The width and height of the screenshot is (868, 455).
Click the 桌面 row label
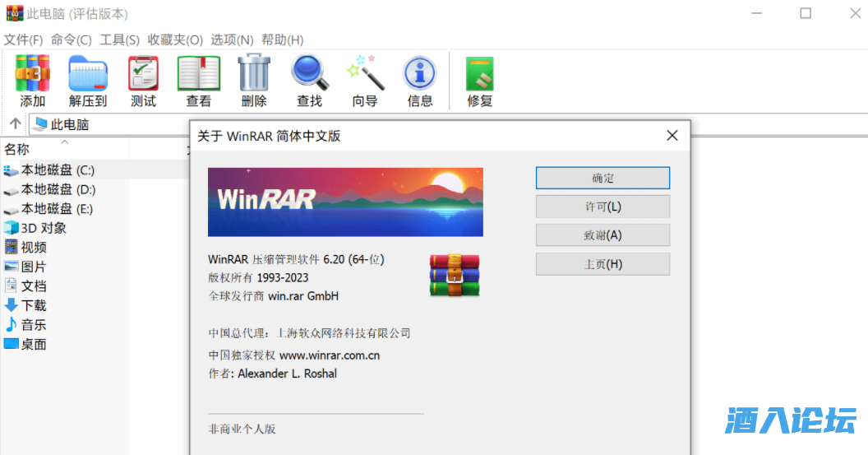[34, 344]
